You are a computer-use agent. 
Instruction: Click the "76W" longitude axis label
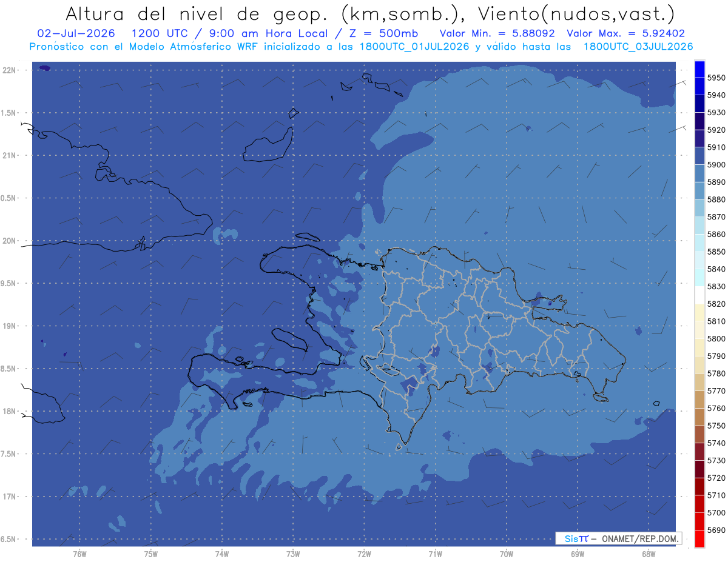click(79, 554)
